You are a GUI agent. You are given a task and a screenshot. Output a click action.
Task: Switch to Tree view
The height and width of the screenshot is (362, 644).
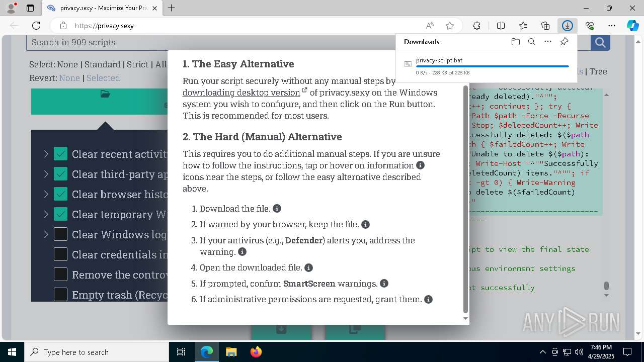[x=598, y=71]
